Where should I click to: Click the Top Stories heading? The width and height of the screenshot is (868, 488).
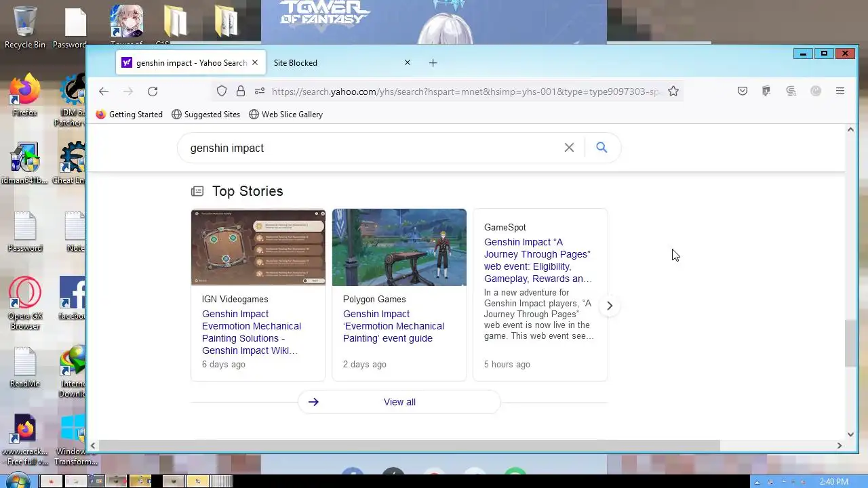(248, 191)
